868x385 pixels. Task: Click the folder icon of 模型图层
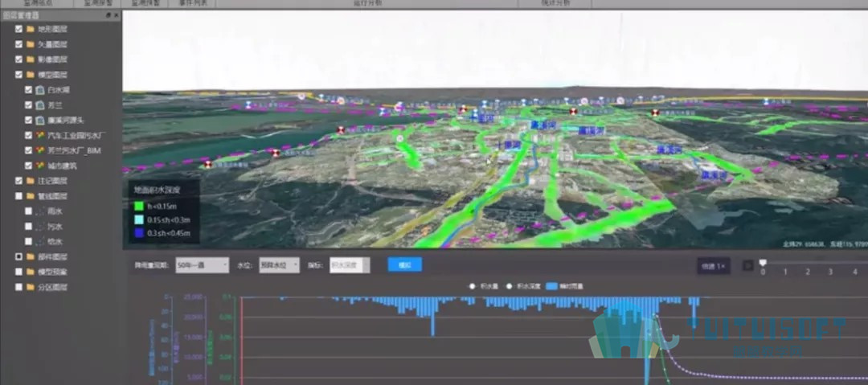[31, 74]
